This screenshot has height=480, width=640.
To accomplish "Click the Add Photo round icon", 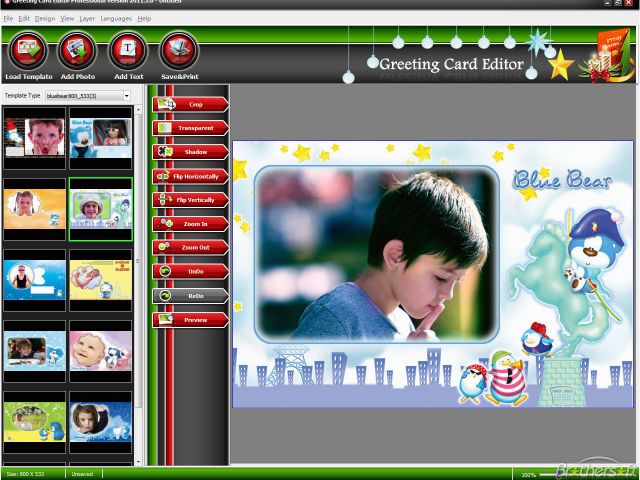I will click(x=78, y=51).
